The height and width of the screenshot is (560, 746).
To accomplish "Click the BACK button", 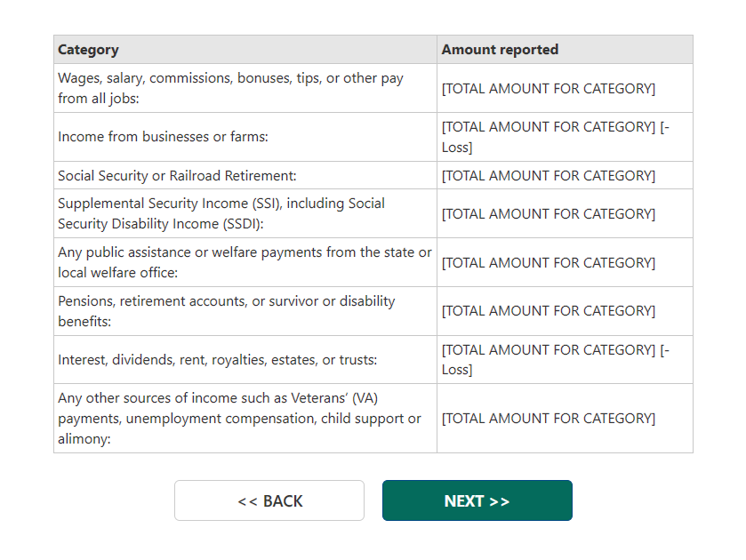I will point(269,501).
